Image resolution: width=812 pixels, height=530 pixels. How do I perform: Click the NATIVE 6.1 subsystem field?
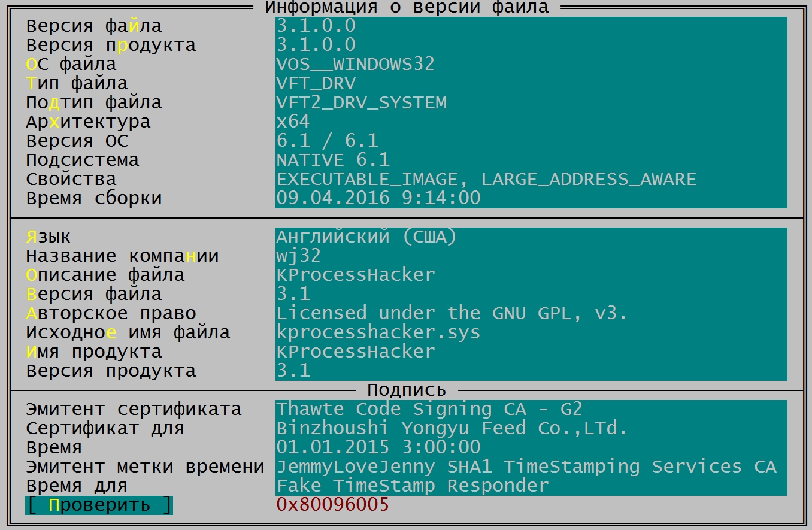tap(531, 160)
